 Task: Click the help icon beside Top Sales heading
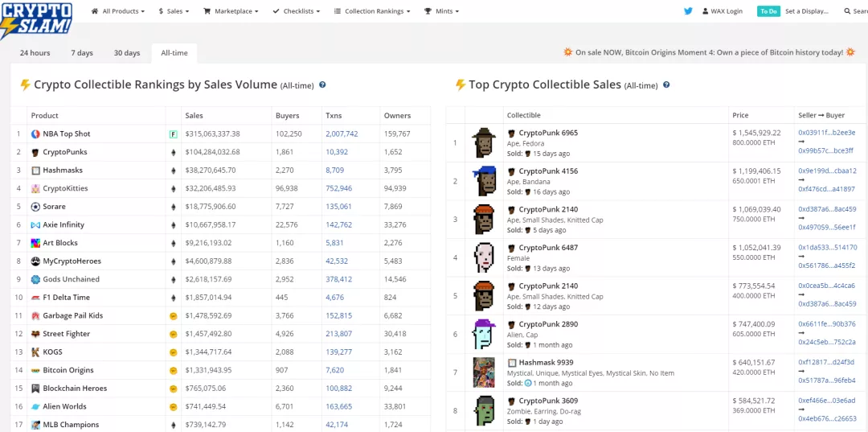pyautogui.click(x=666, y=84)
